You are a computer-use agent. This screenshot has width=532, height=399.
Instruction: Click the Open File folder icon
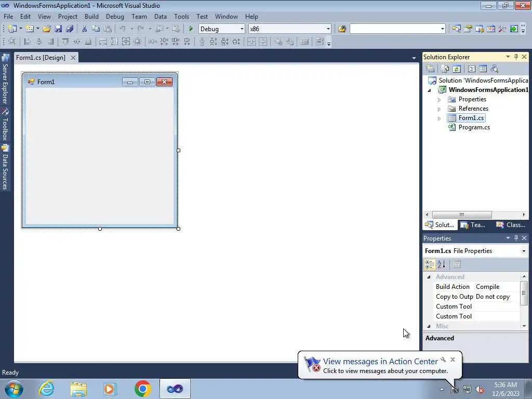point(46,29)
